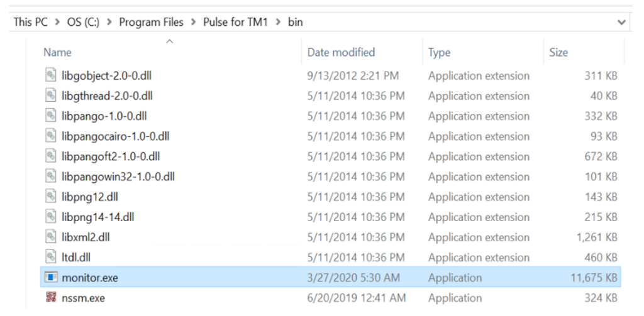This screenshot has width=644, height=316.
Task: Click the ltdl.dll file icon
Action: tap(51, 258)
